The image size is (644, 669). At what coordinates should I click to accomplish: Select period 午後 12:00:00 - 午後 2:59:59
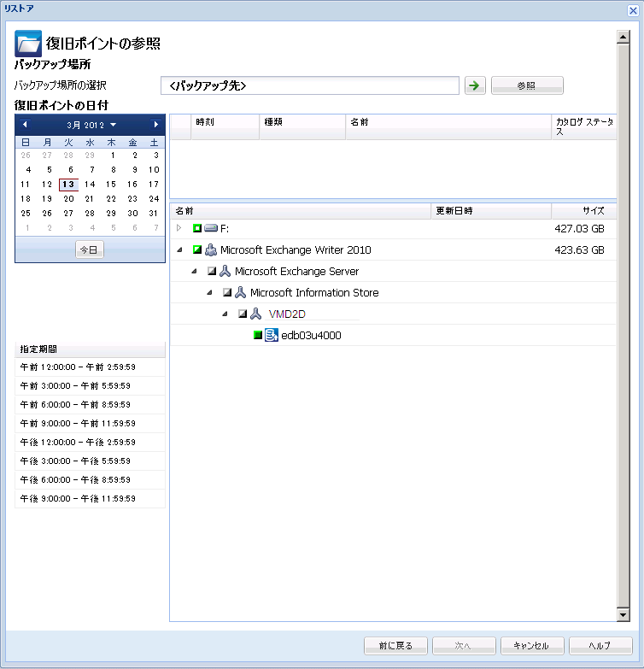tap(90, 442)
